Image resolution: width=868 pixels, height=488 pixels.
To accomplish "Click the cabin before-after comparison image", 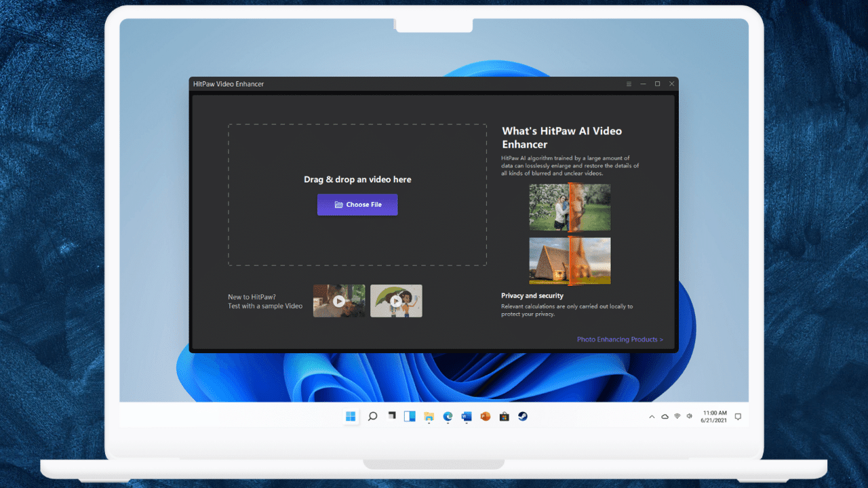I will tap(570, 260).
